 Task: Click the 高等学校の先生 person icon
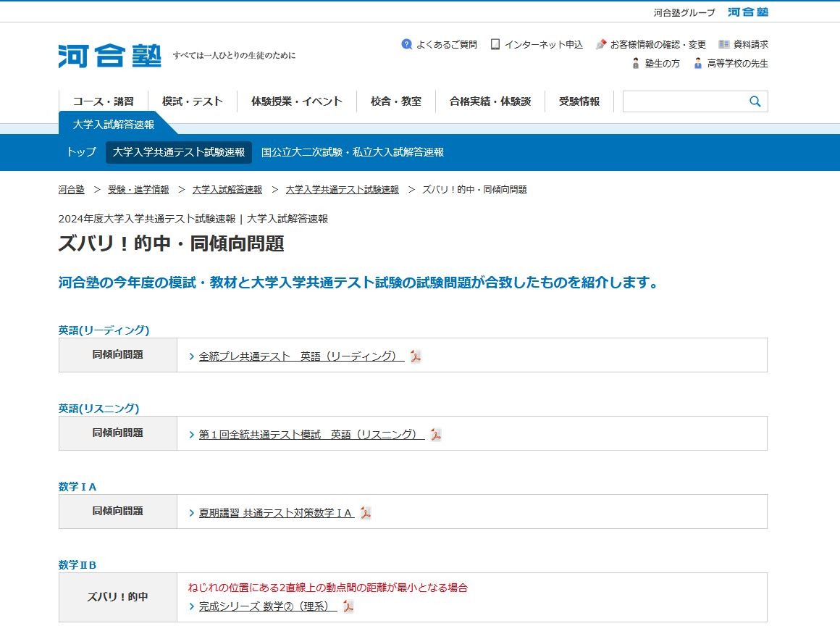[698, 64]
